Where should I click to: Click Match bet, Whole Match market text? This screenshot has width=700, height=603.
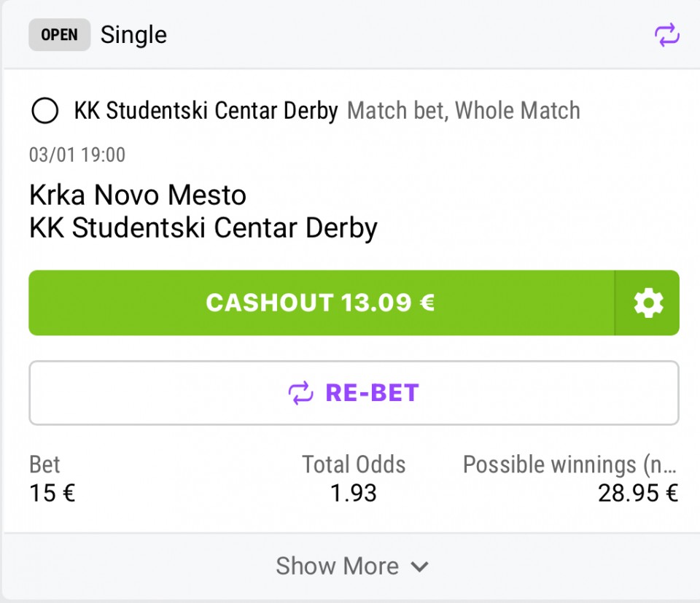(464, 112)
